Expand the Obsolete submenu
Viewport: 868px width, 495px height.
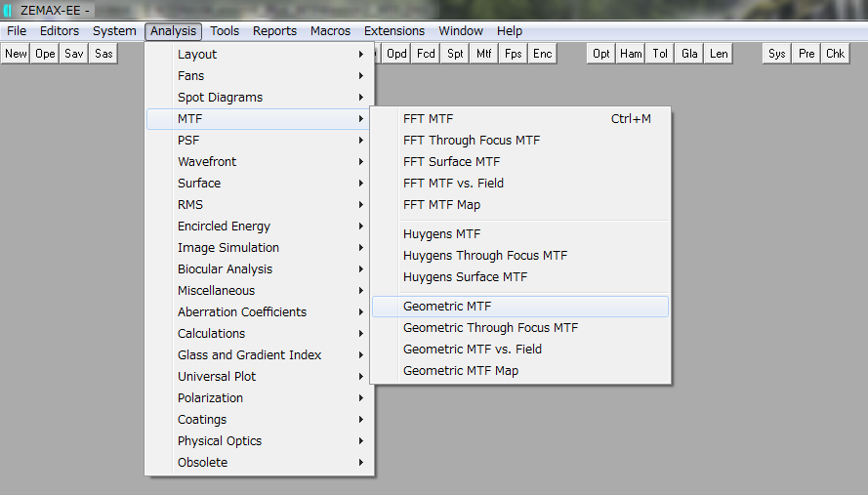coord(260,463)
